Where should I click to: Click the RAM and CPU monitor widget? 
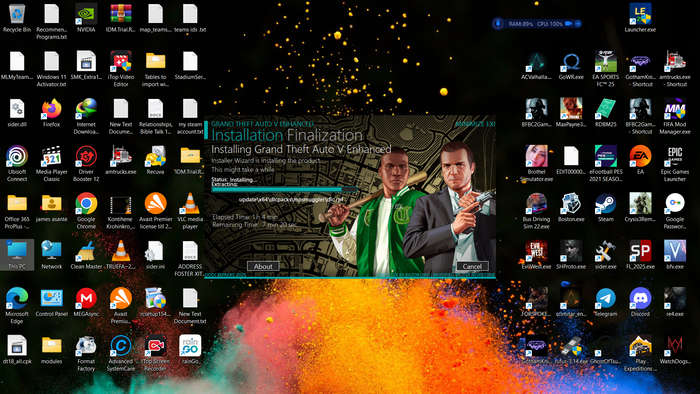[x=537, y=23]
